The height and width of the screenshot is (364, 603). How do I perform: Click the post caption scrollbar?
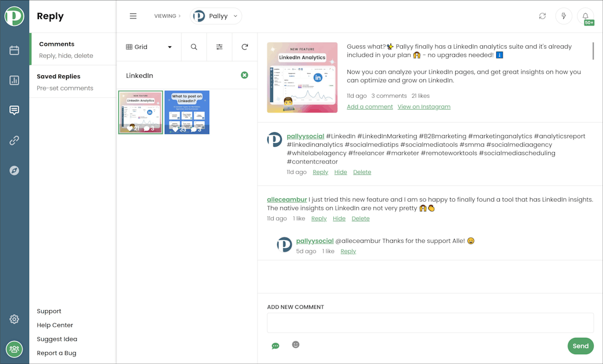pos(593,51)
